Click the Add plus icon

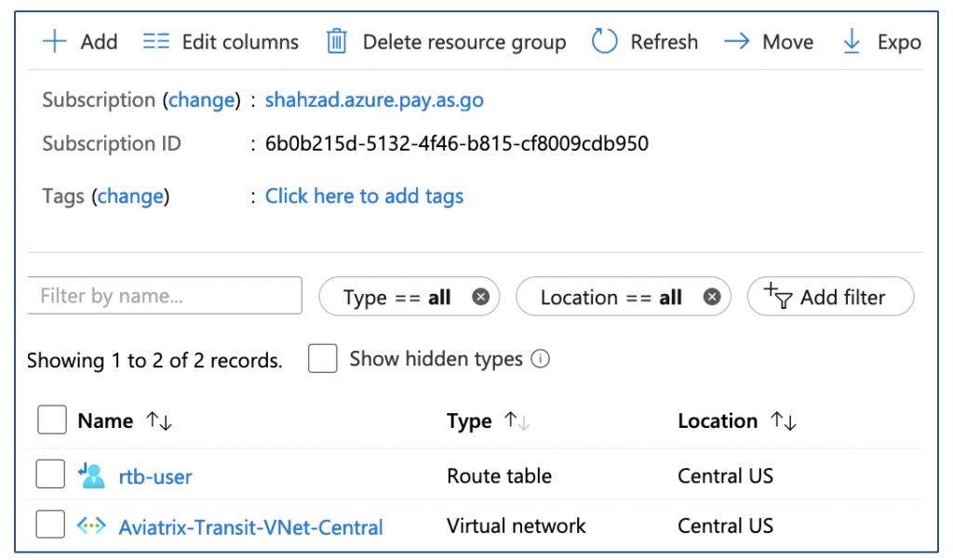55,41
